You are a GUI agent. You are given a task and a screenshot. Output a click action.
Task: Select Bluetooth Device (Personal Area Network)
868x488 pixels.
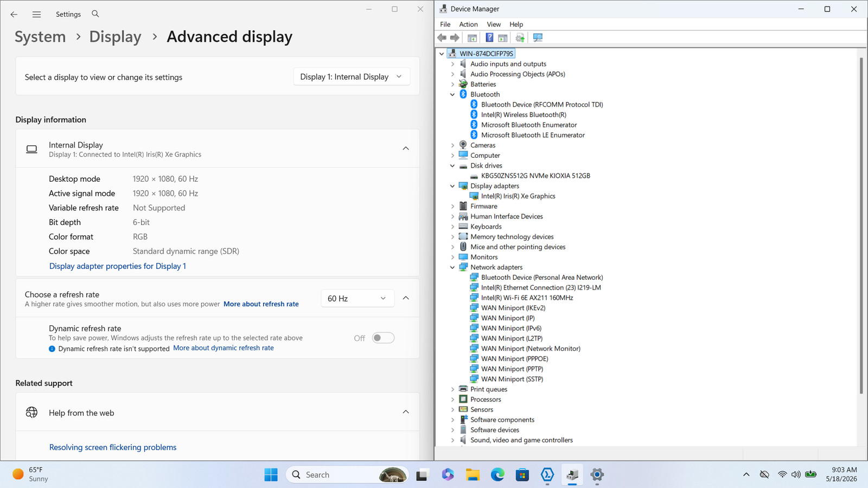(542, 278)
